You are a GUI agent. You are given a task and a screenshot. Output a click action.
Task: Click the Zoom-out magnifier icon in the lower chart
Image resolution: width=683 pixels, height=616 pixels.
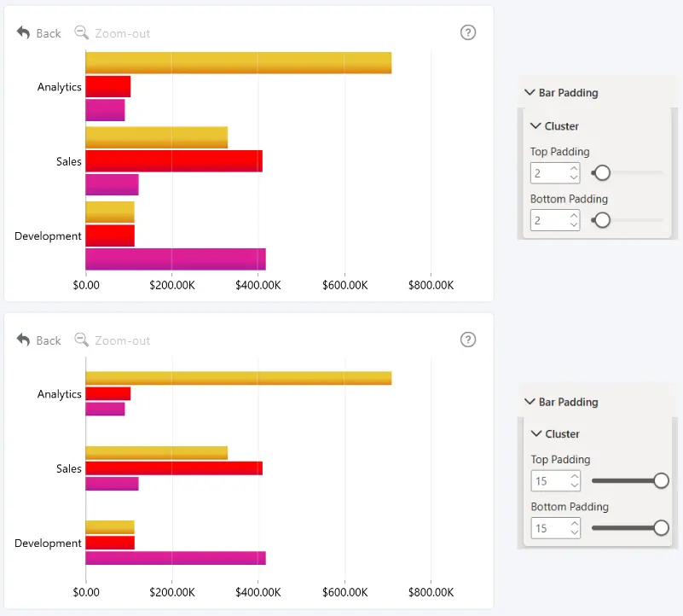point(82,340)
